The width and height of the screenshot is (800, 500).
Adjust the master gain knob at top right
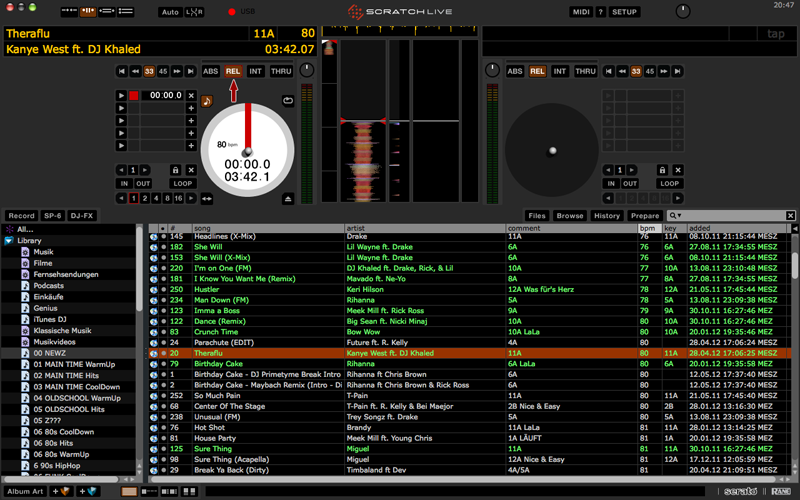(683, 12)
